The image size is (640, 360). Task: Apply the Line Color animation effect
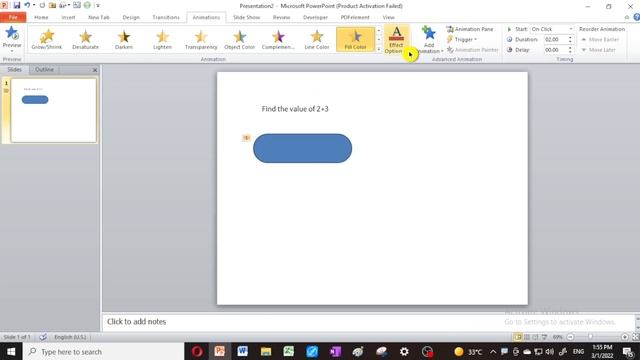click(316, 39)
